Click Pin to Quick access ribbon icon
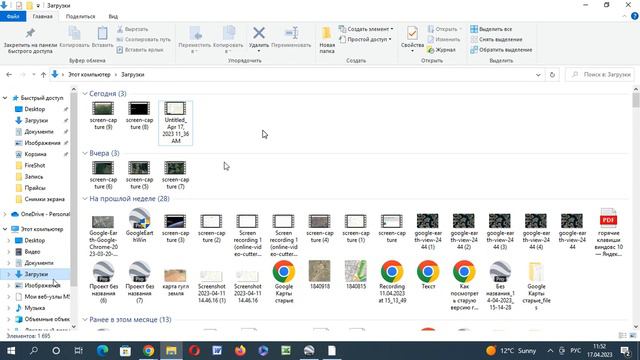The image size is (640, 360). coord(30,33)
